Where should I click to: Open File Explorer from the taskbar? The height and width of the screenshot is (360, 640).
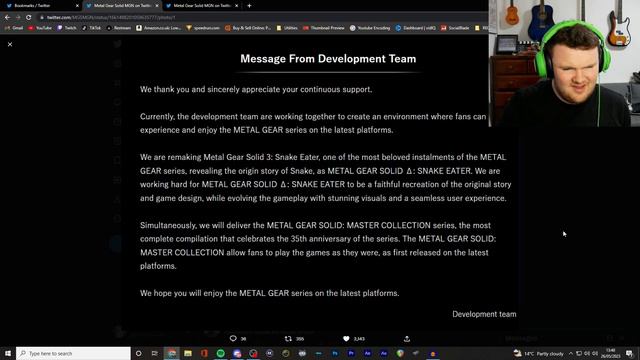click(x=188, y=353)
